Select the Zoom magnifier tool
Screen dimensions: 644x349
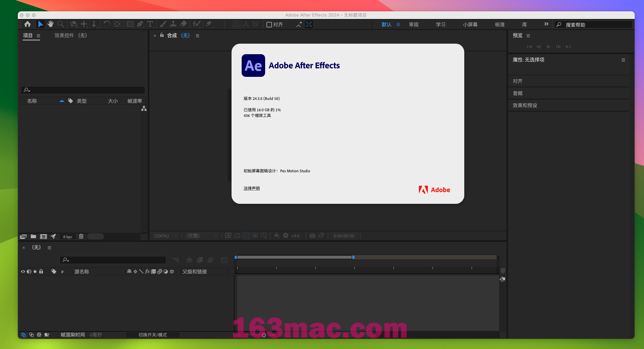tap(61, 24)
